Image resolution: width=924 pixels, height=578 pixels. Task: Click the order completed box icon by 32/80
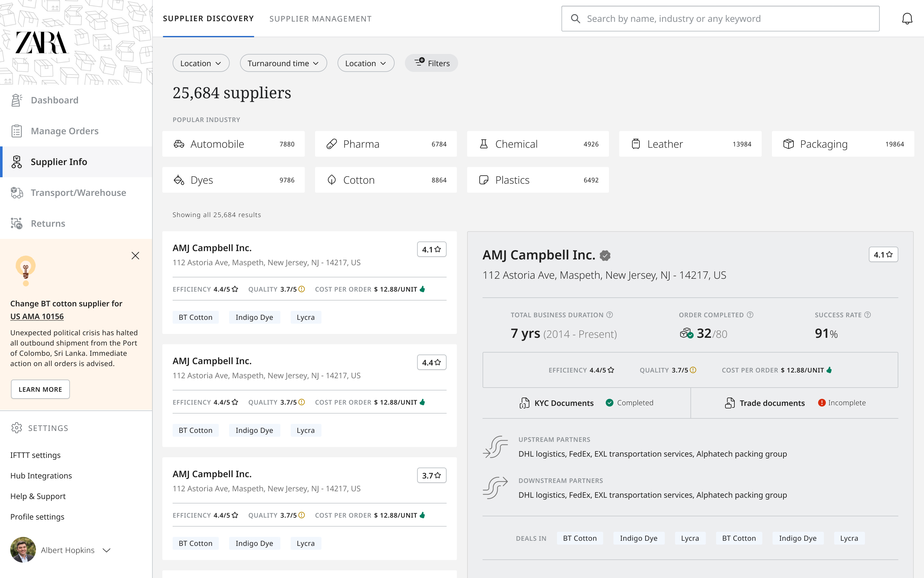(x=686, y=333)
